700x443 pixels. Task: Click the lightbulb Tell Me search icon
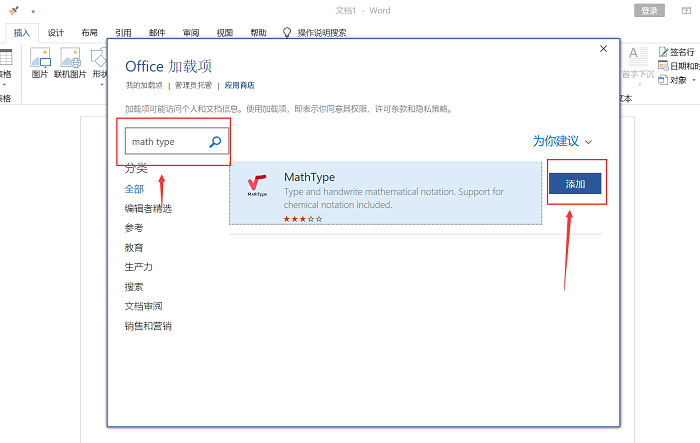[x=288, y=32]
